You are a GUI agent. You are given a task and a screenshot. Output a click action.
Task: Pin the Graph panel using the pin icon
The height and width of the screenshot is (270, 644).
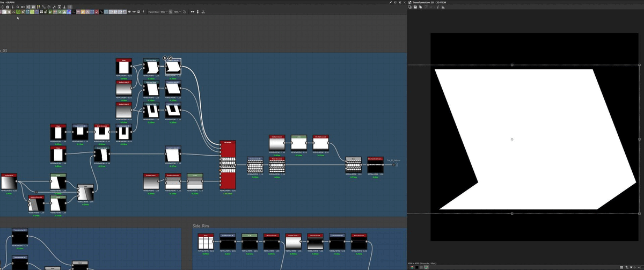pyautogui.click(x=391, y=2)
